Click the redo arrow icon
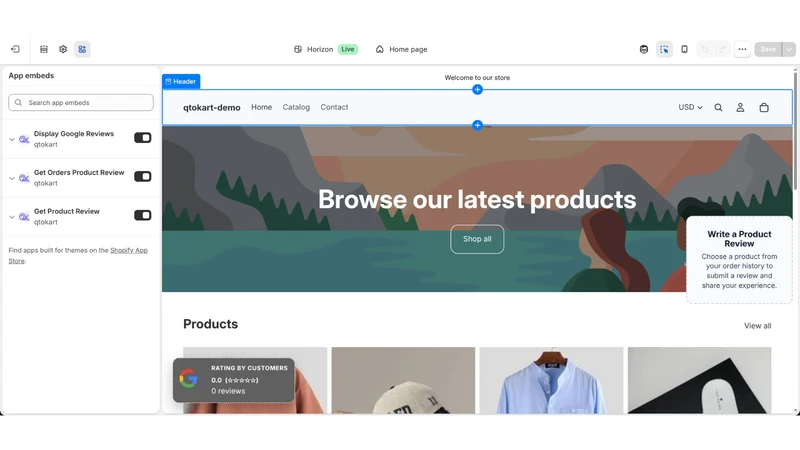 point(722,49)
